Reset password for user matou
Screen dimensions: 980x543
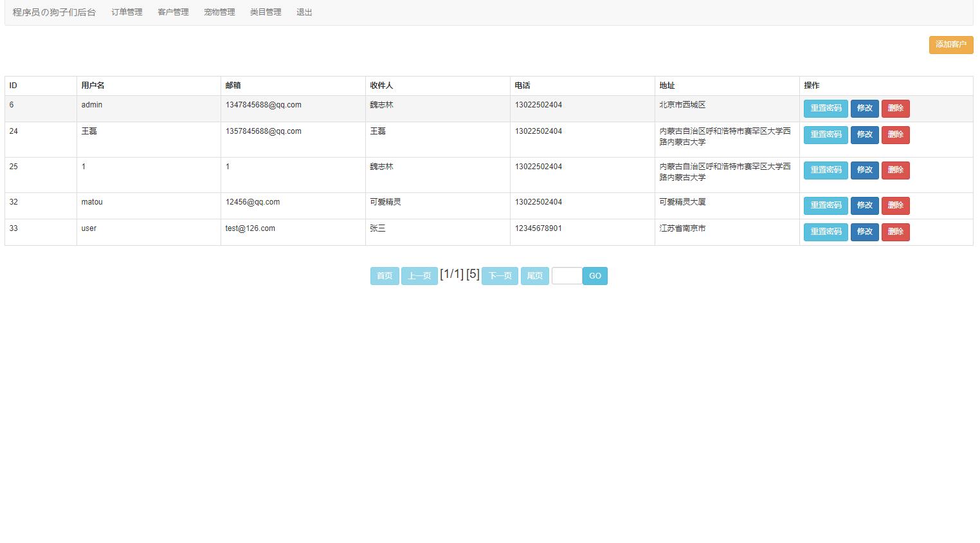pos(825,205)
